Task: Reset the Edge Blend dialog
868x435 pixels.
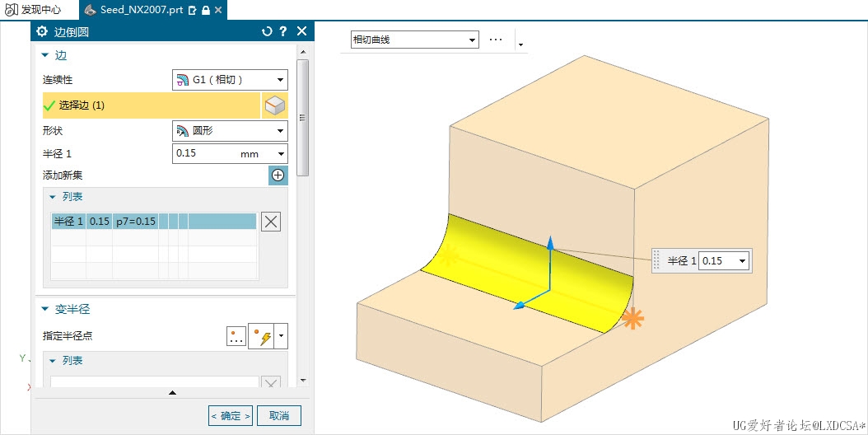Action: pos(267,31)
